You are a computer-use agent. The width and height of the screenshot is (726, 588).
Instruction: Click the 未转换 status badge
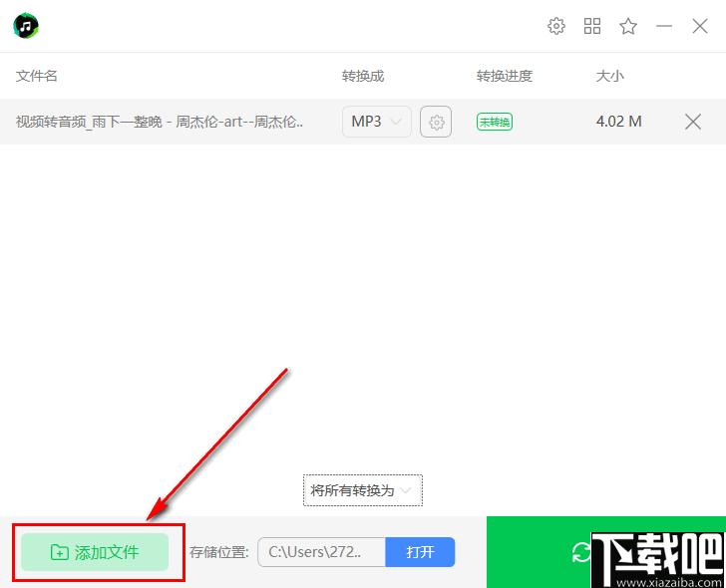click(x=495, y=122)
